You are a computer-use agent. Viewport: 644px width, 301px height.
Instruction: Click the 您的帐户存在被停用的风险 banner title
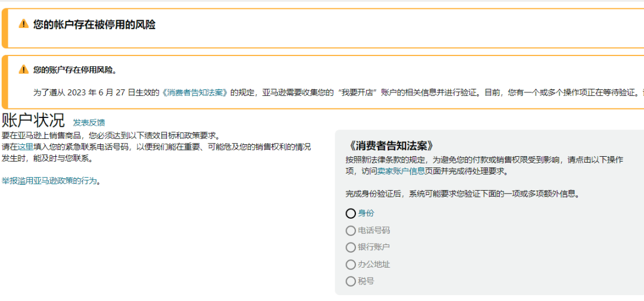click(x=94, y=24)
